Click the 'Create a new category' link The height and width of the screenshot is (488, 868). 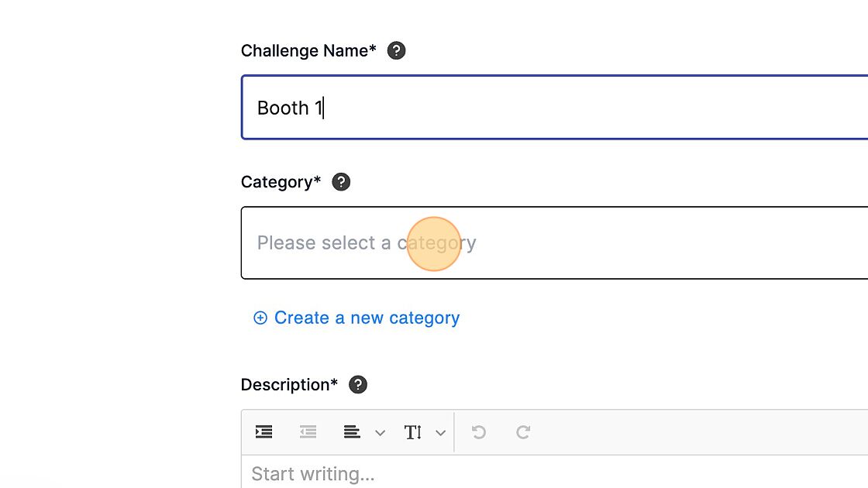coord(367,318)
